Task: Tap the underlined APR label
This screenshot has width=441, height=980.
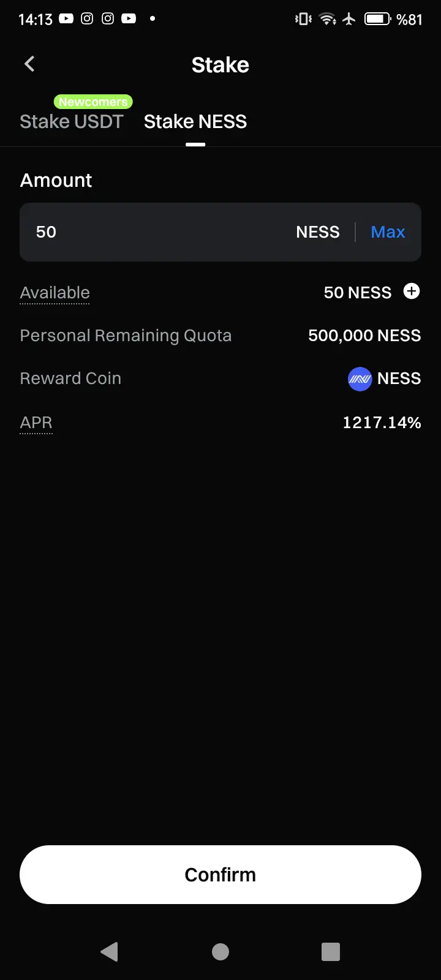Action: (x=36, y=423)
